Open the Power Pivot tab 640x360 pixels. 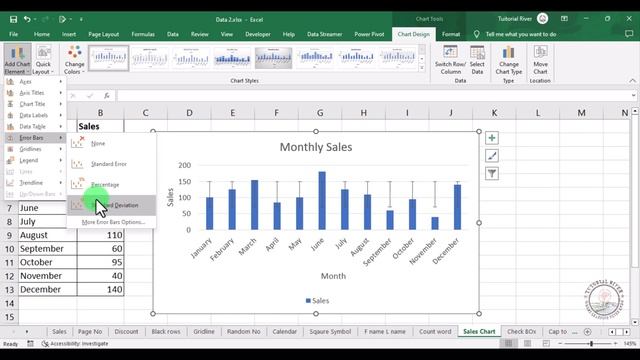click(x=369, y=34)
